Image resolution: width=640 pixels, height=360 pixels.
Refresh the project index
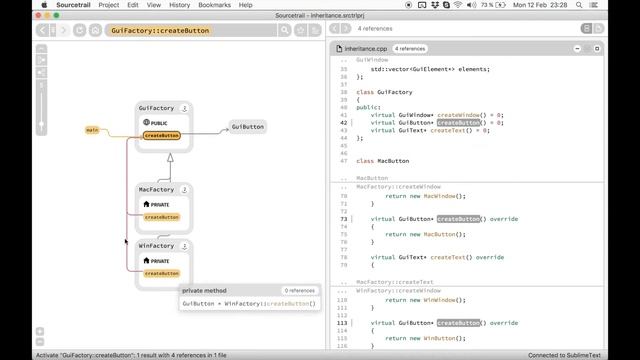[80, 30]
